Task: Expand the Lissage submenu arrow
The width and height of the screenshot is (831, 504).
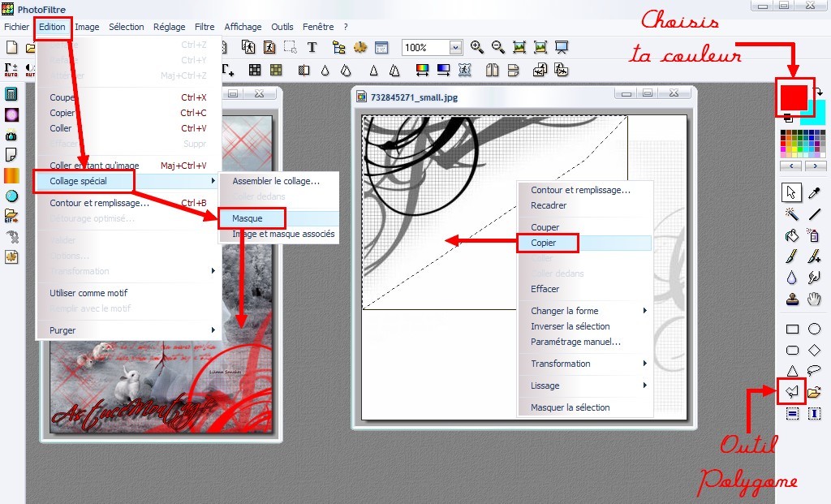Action: [644, 386]
